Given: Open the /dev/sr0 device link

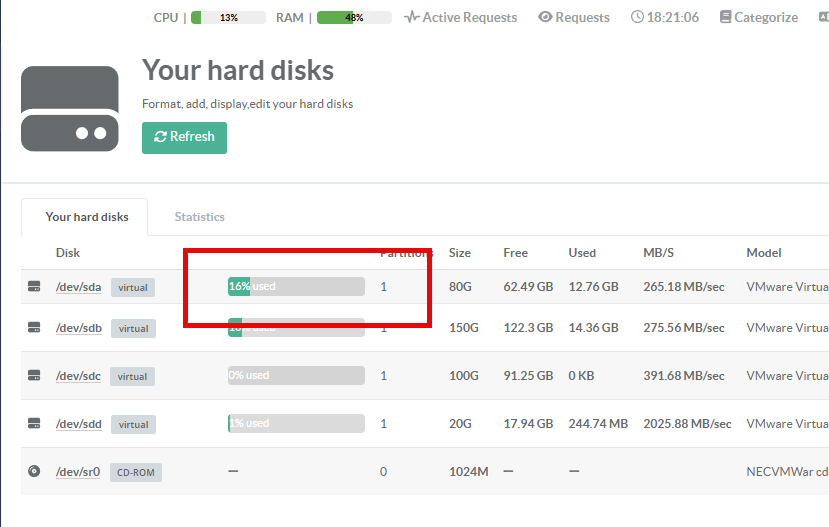Looking at the screenshot, I should pos(78,472).
